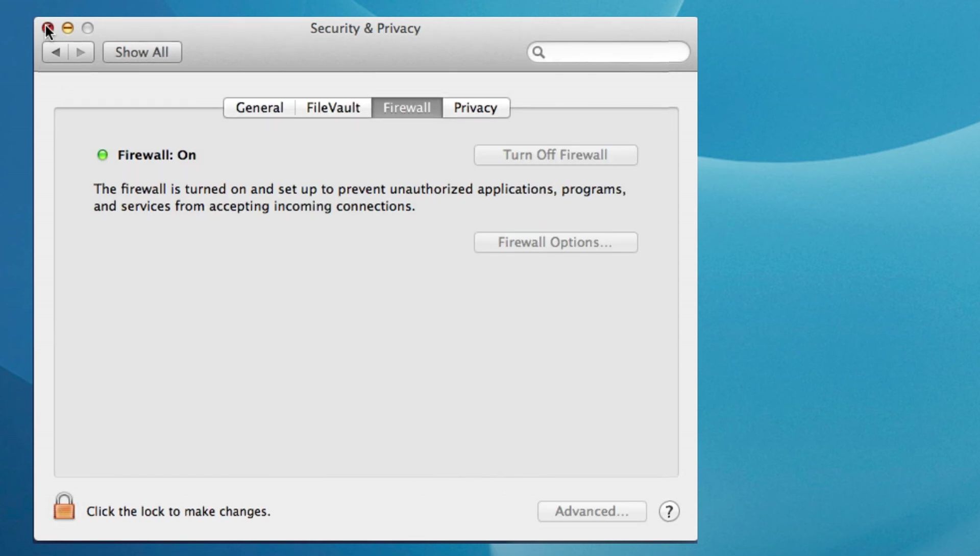Click Turn Off Firewall button
The width and height of the screenshot is (980, 556).
[555, 155]
